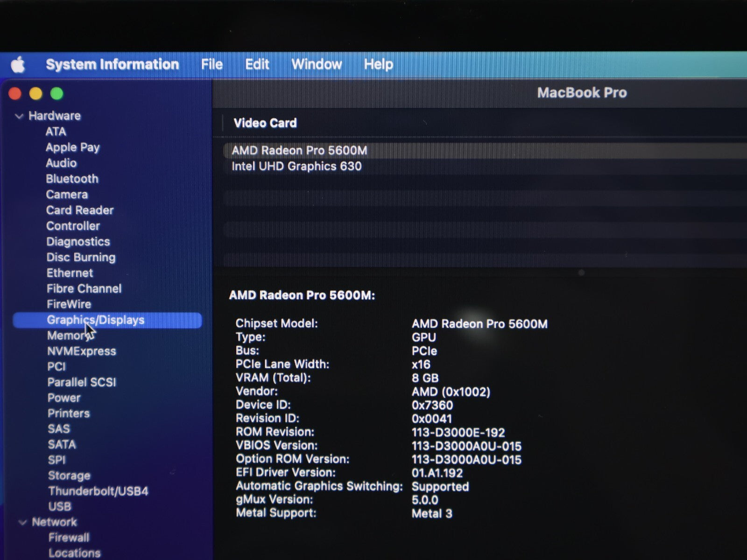This screenshot has height=560, width=747.
Task: Select Apple Pay in the sidebar
Action: [72, 147]
